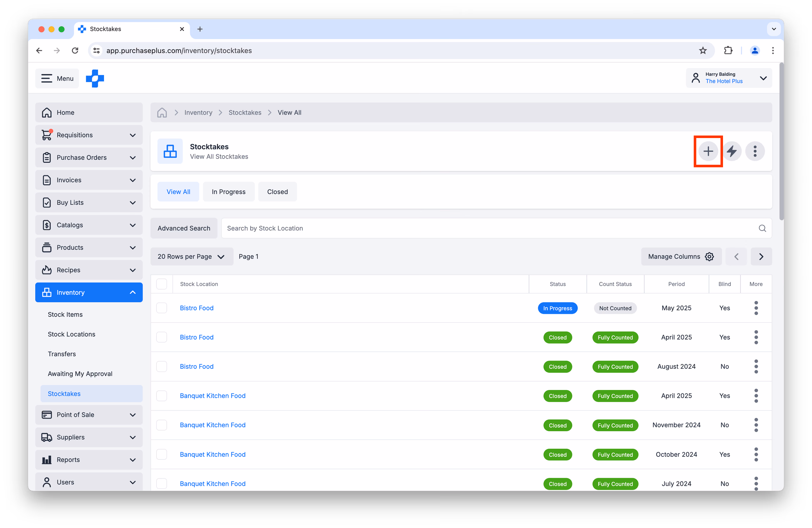The height and width of the screenshot is (528, 812).
Task: Click the plus icon to create a stocktake
Action: 708,151
